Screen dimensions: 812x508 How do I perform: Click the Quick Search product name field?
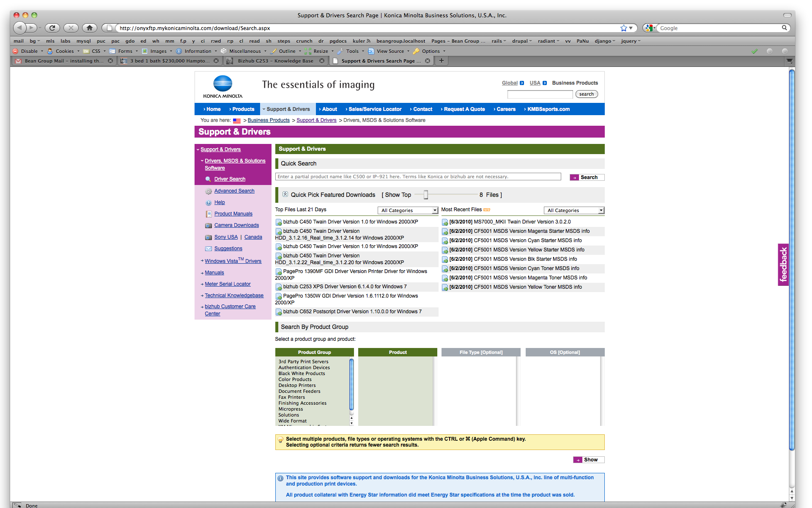point(418,177)
